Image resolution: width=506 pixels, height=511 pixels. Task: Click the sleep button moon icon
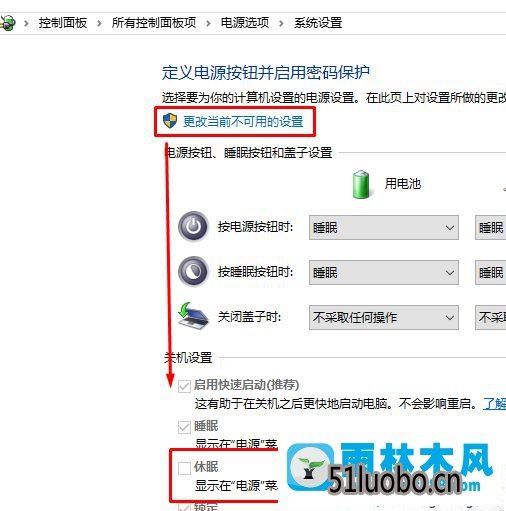coord(193,271)
